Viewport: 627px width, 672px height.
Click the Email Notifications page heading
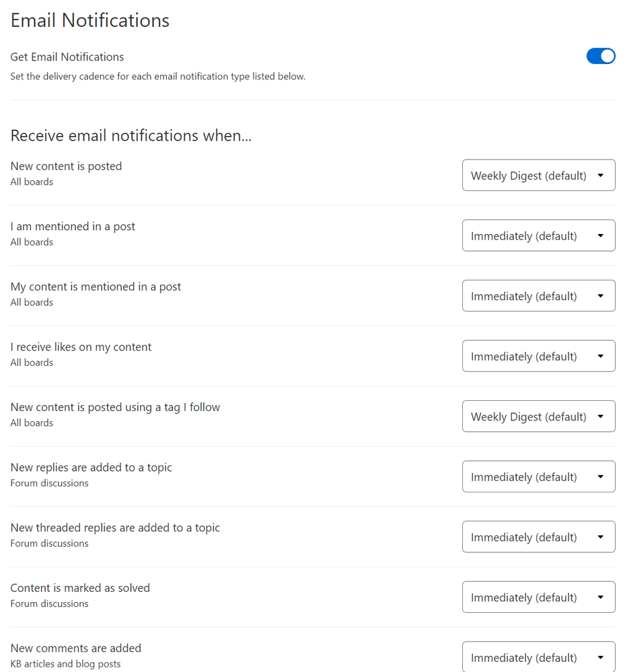(90, 21)
